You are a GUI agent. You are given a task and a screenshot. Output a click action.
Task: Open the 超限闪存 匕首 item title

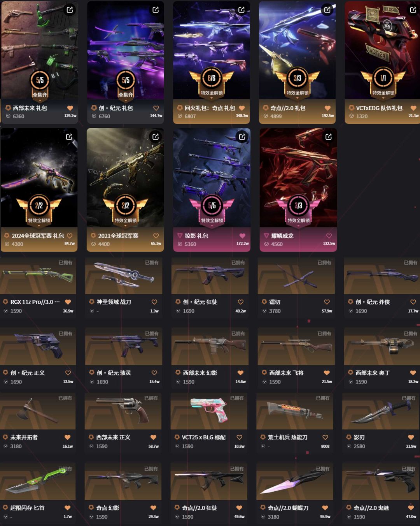click(x=27, y=508)
